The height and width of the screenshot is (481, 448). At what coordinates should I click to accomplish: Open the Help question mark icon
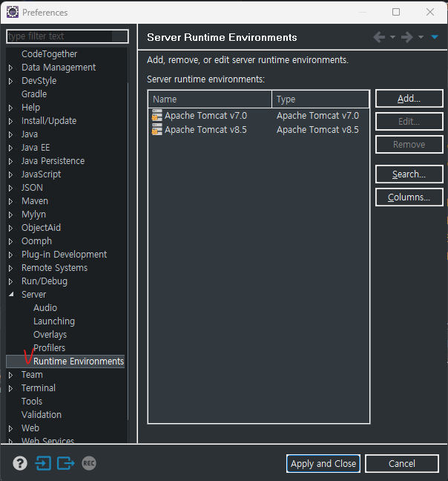pos(20,463)
